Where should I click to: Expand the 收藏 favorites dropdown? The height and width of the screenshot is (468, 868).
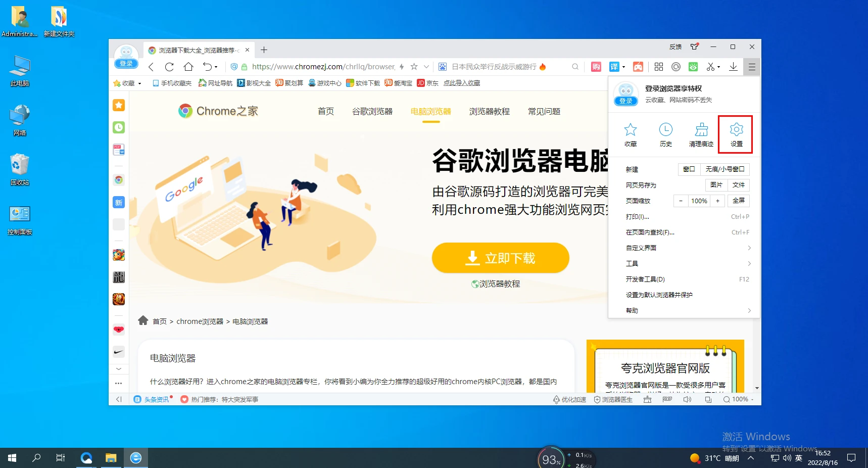click(139, 83)
